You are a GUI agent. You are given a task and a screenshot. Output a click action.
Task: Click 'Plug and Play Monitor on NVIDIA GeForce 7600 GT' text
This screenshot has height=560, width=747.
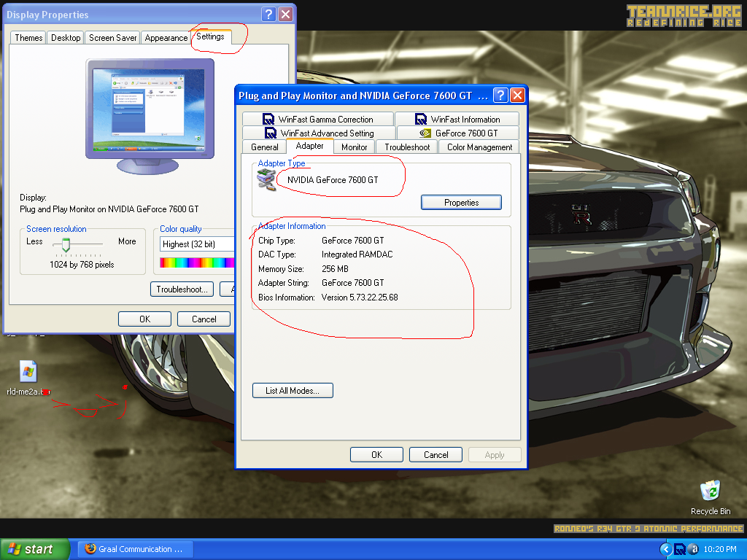[109, 209]
